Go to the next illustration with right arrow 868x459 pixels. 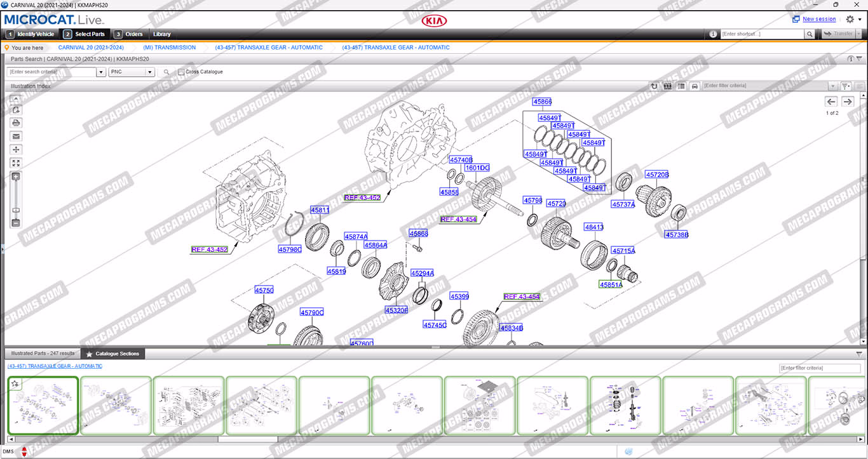848,102
